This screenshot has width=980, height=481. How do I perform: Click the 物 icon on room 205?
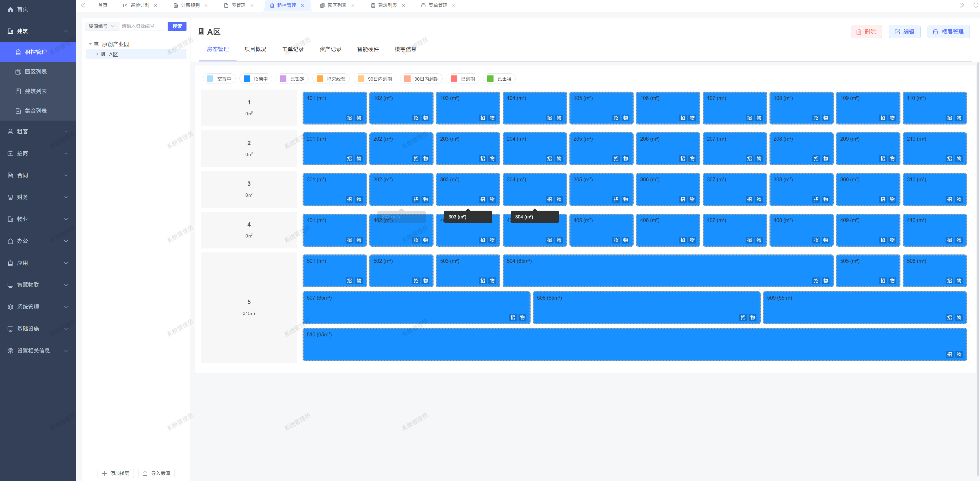(x=626, y=159)
